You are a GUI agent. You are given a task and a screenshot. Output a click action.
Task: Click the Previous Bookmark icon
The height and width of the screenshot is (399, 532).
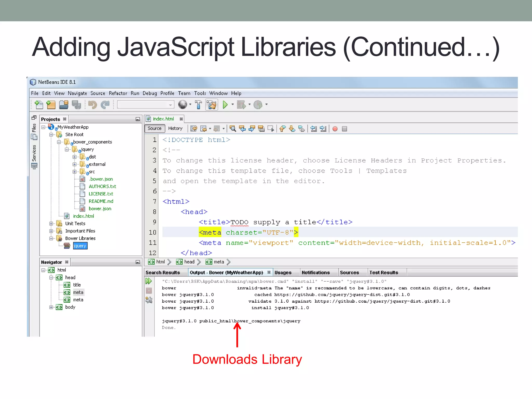(283, 129)
